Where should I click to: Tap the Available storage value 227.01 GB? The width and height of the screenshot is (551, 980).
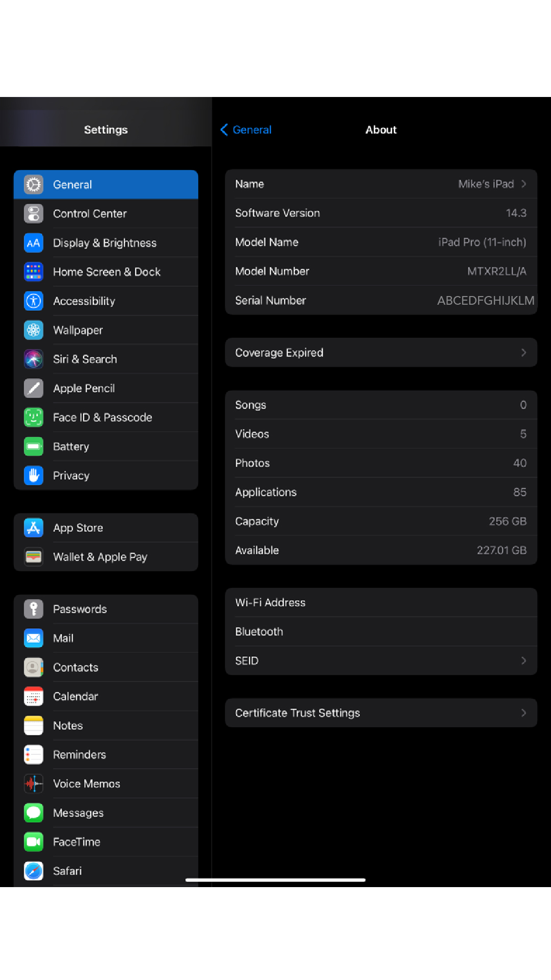[502, 550]
